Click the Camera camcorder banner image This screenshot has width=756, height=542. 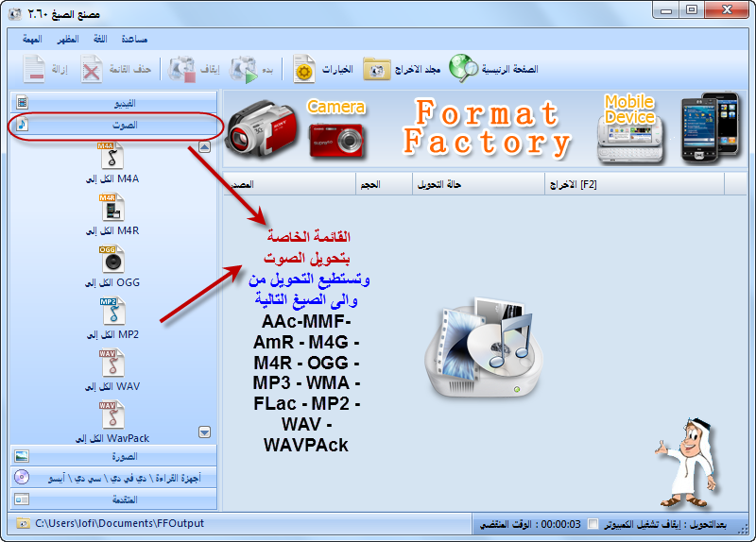262,129
